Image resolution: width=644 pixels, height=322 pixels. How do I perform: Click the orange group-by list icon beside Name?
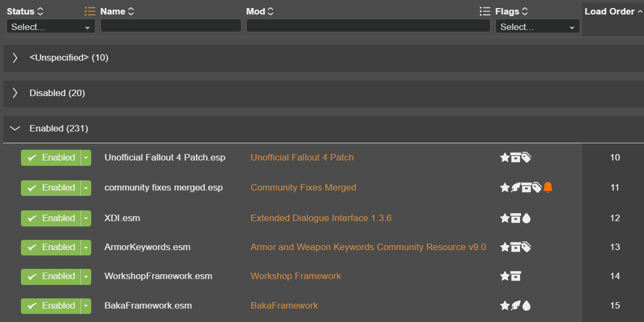pyautogui.click(x=90, y=11)
